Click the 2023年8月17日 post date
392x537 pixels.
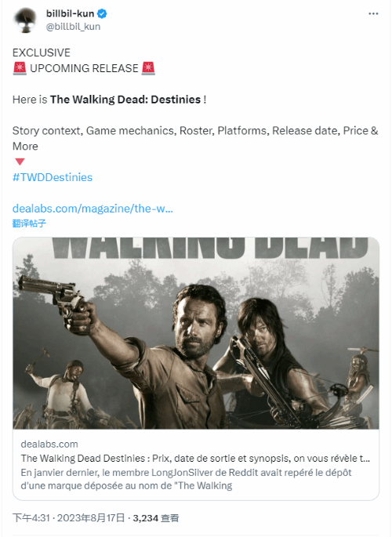click(x=91, y=518)
